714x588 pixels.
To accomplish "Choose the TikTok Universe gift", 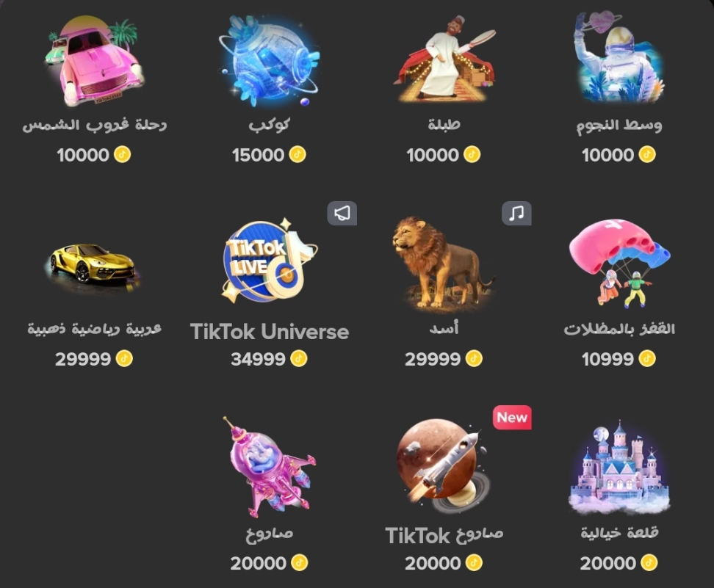I will tap(270, 261).
